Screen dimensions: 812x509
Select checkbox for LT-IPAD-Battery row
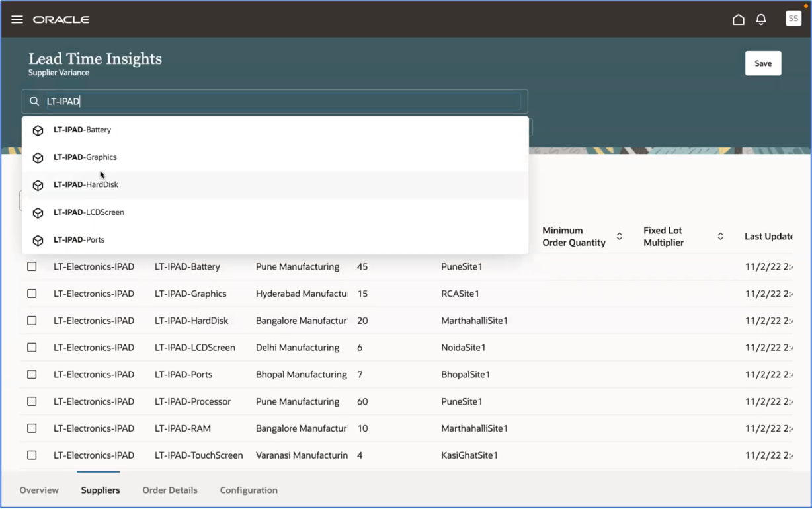(x=32, y=266)
